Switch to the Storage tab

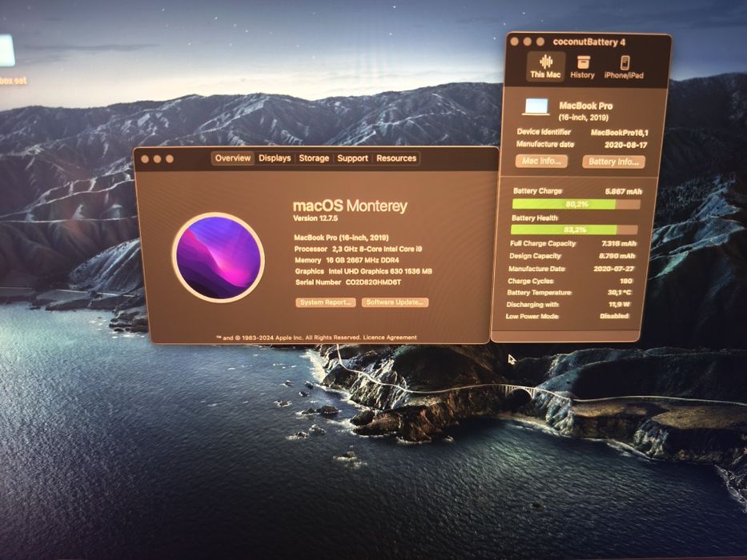[314, 158]
